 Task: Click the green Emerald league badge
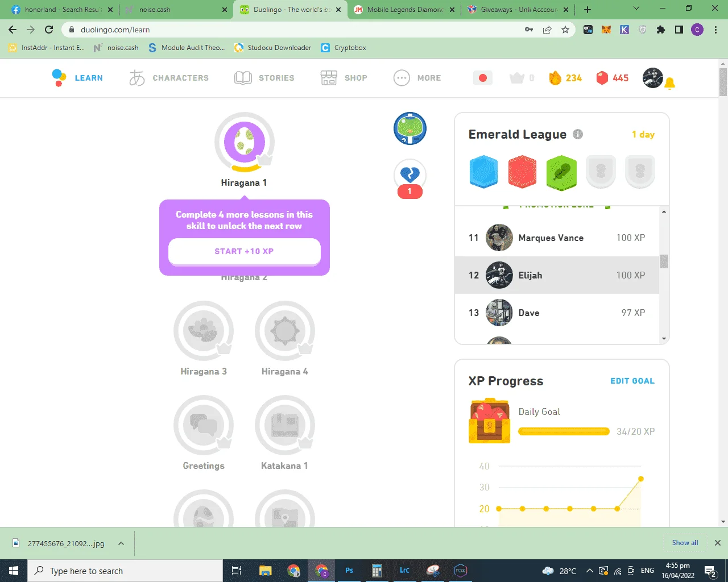tap(562, 173)
